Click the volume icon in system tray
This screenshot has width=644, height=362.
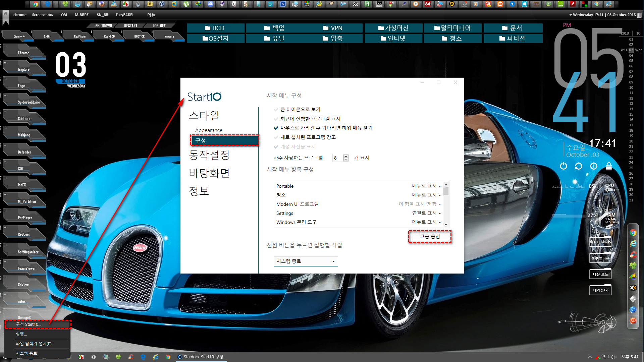coord(613,357)
